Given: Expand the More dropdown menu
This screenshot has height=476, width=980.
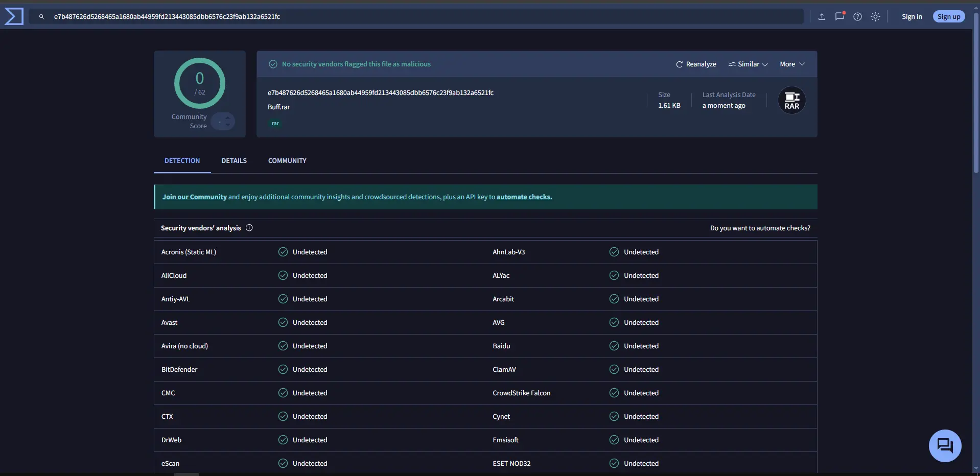Looking at the screenshot, I should [x=792, y=64].
